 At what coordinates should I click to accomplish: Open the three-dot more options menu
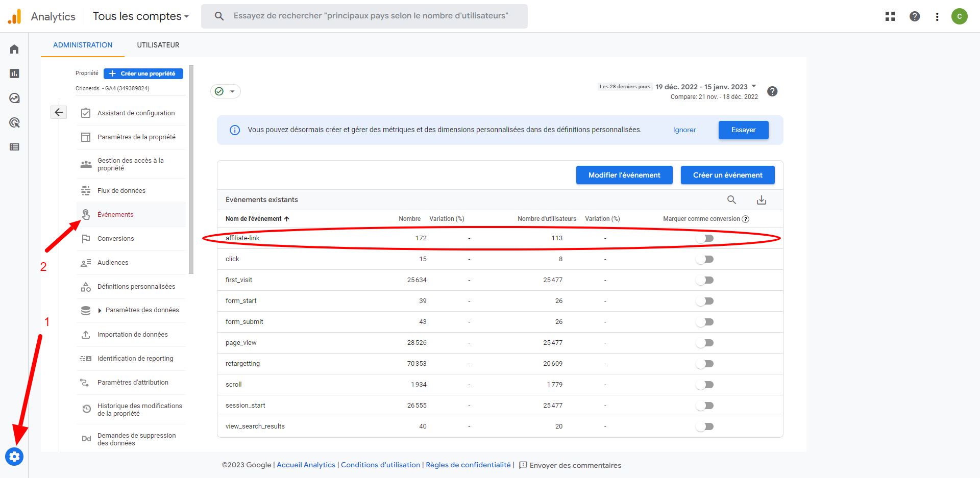(x=937, y=16)
